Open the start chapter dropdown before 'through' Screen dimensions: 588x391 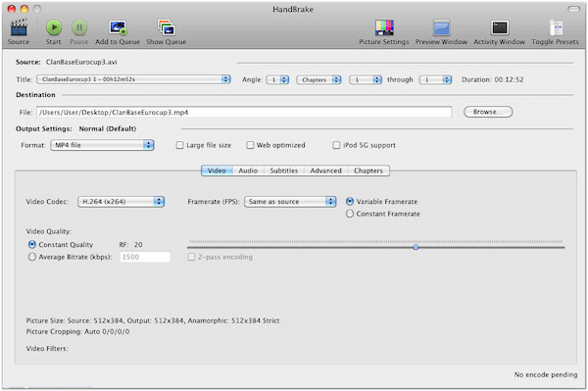coord(366,79)
